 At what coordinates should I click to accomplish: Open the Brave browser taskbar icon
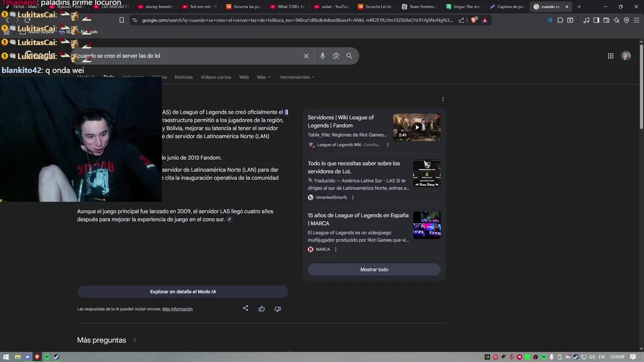coord(37,357)
